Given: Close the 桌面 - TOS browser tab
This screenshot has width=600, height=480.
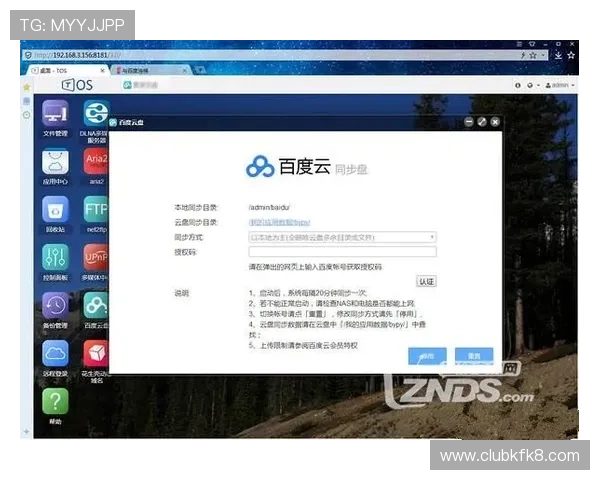Looking at the screenshot, I should [102, 70].
